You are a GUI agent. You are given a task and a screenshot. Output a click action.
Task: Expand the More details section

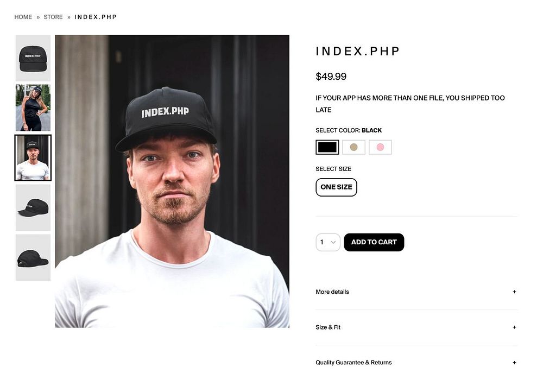[x=416, y=292]
